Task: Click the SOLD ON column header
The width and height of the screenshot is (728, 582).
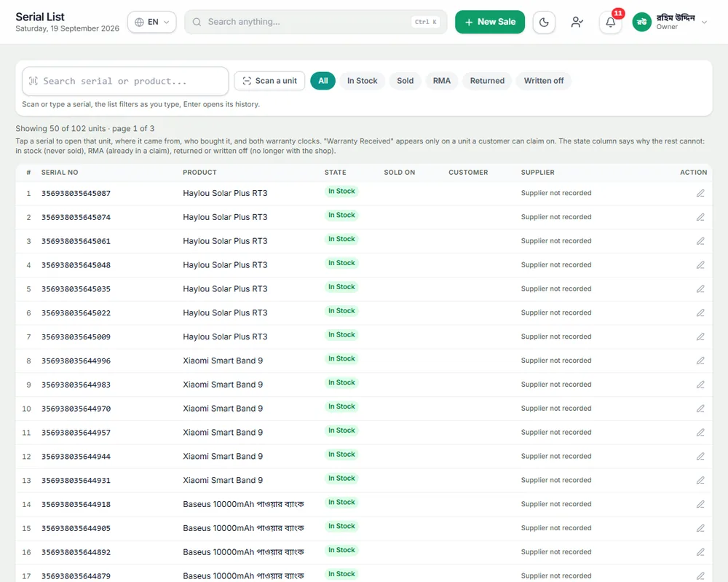Action: click(399, 173)
